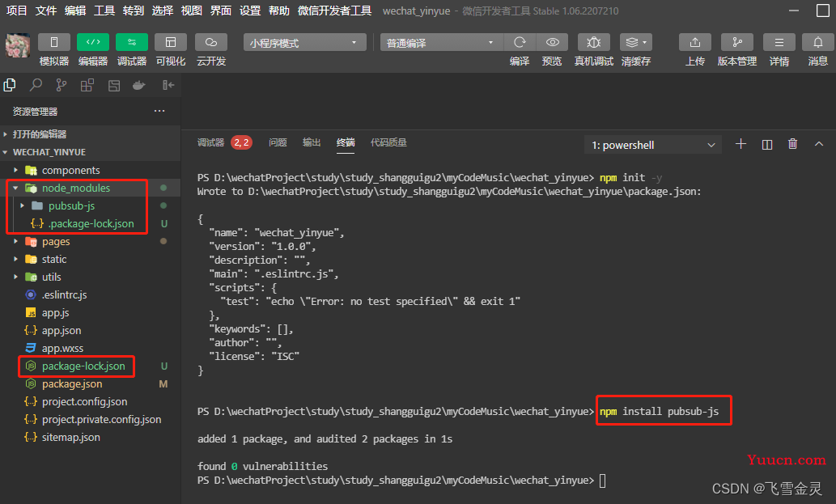Open the 转到 menu

(134, 11)
